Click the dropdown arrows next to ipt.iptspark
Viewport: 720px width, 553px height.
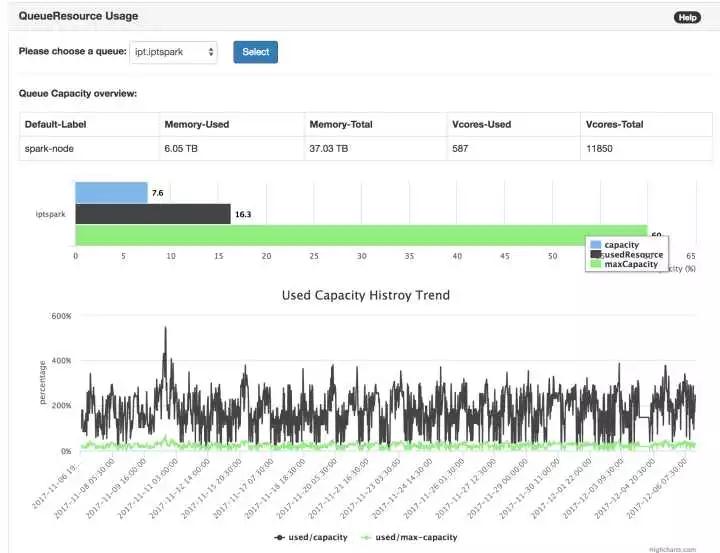coord(211,51)
